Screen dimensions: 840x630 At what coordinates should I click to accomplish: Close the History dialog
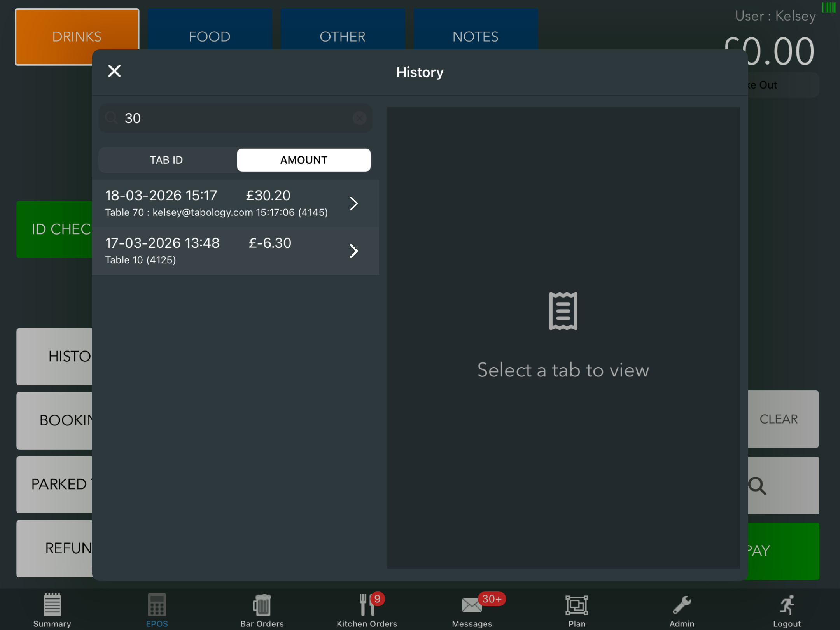click(x=114, y=71)
